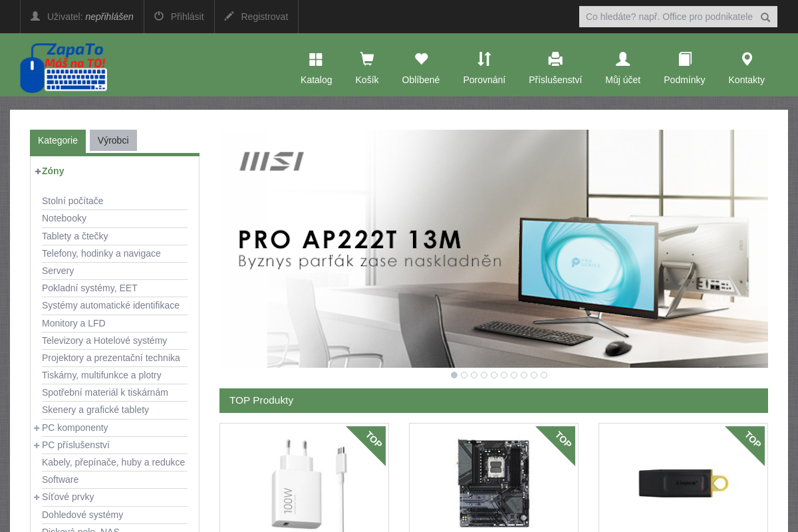
Task: Open Podmínky document icon
Action: point(684,59)
